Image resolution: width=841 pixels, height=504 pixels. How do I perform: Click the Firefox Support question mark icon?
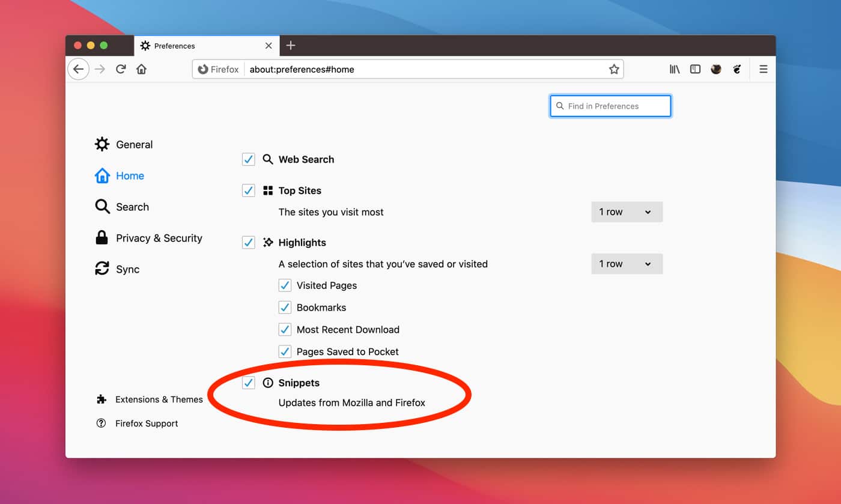(x=101, y=424)
